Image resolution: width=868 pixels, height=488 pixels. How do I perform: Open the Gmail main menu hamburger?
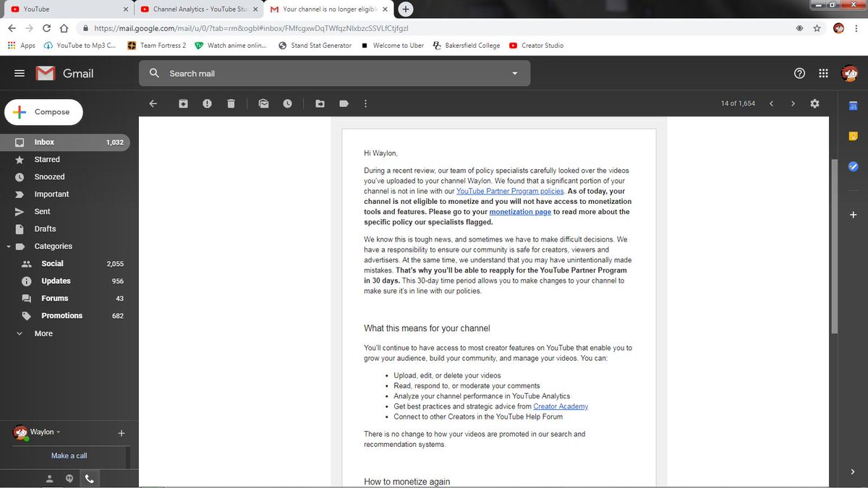tap(20, 73)
